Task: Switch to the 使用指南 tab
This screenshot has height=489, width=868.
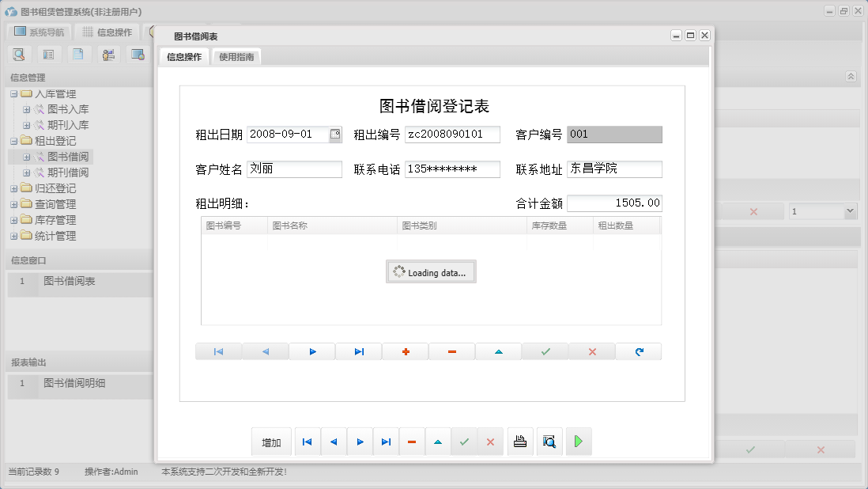Action: pyautogui.click(x=236, y=56)
